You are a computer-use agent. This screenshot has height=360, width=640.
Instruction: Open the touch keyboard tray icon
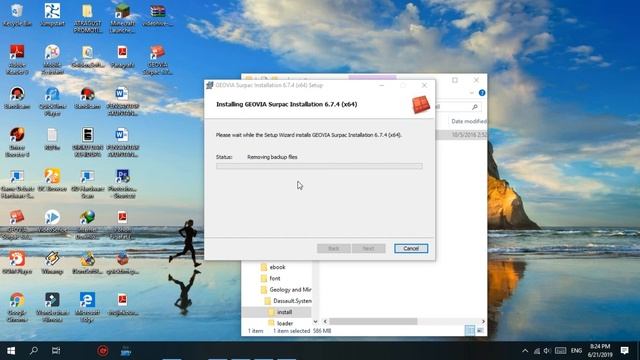coord(560,351)
